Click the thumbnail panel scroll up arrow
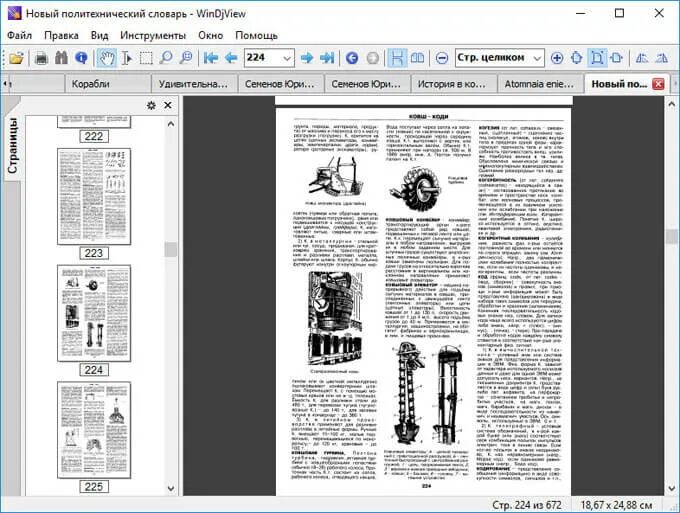 [171, 124]
